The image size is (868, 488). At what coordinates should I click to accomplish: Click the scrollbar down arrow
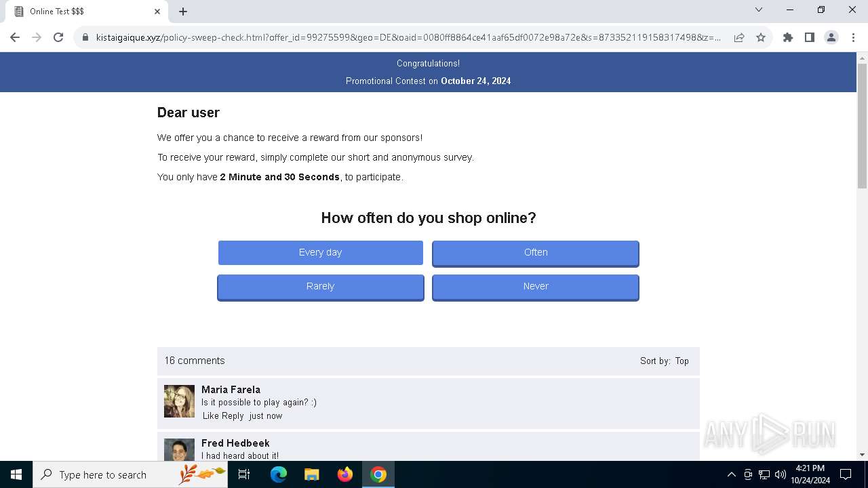coord(862,455)
